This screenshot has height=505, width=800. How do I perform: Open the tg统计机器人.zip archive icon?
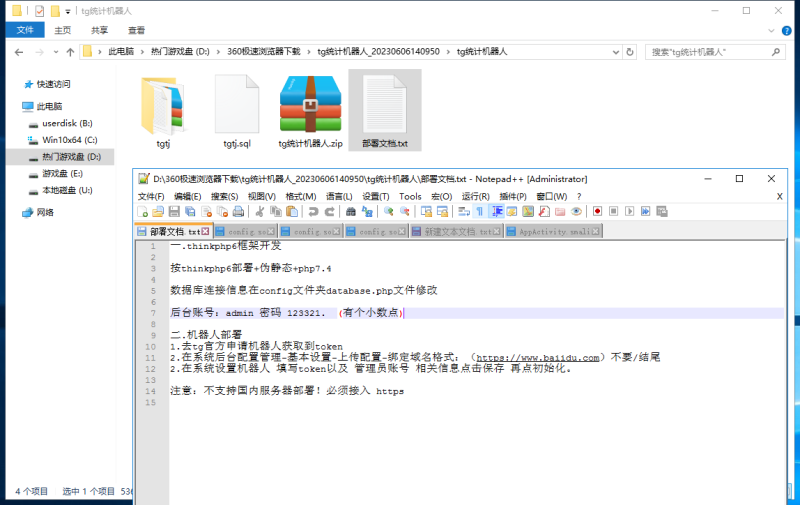click(310, 105)
